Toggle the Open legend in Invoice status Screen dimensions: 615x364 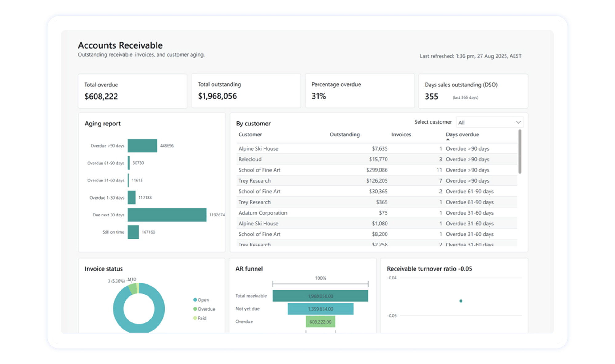(201, 300)
